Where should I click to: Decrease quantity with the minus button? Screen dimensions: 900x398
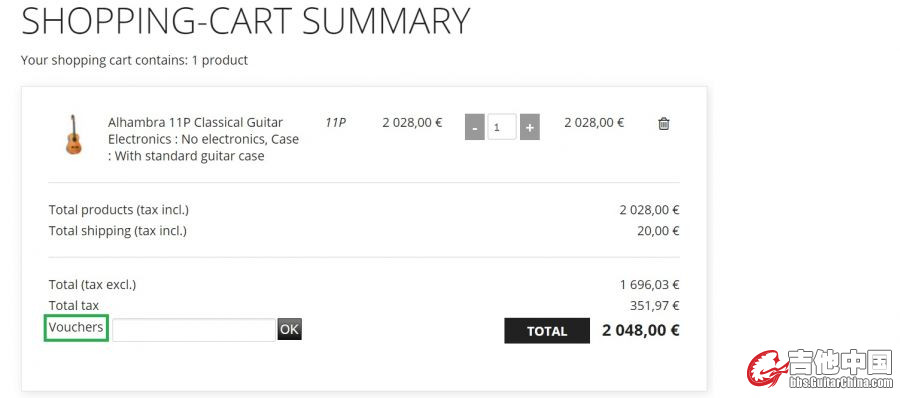[x=474, y=127]
